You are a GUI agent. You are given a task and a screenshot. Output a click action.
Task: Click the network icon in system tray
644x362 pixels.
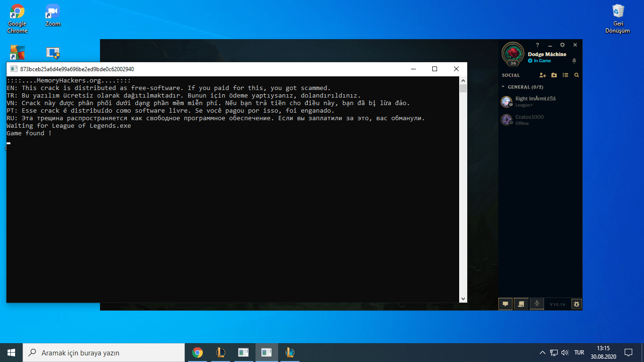(554, 353)
